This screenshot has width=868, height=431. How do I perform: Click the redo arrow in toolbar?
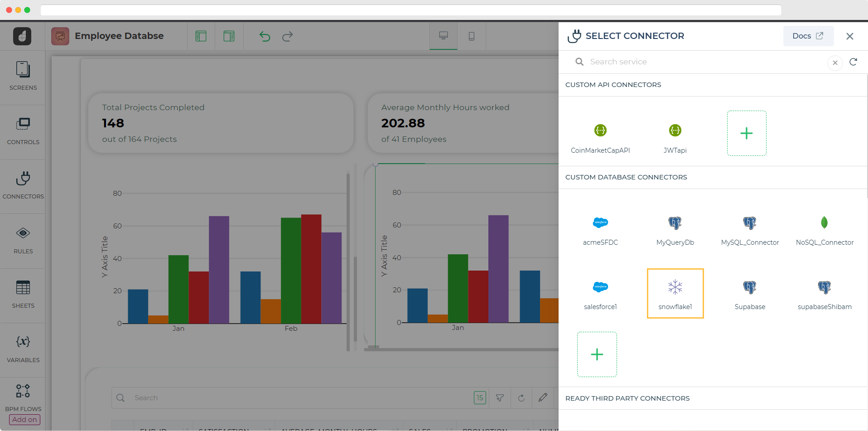288,36
